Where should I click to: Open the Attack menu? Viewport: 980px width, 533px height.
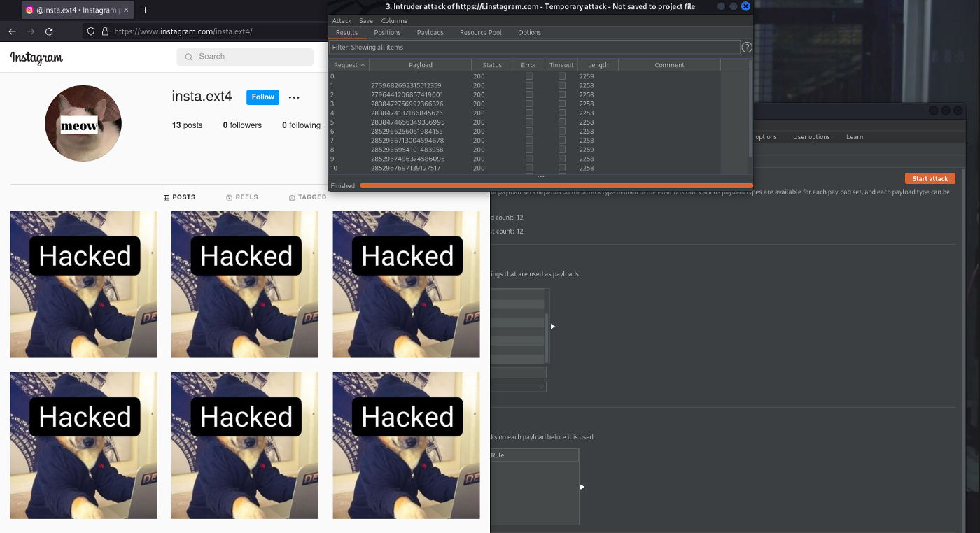342,21
